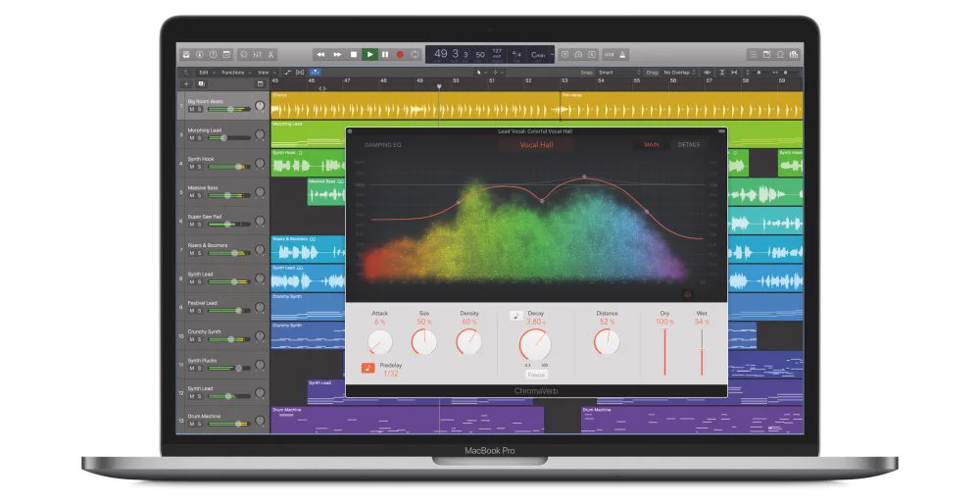Click the key signature Cmin field
Viewport: 980px width, 504px height.
tap(538, 54)
